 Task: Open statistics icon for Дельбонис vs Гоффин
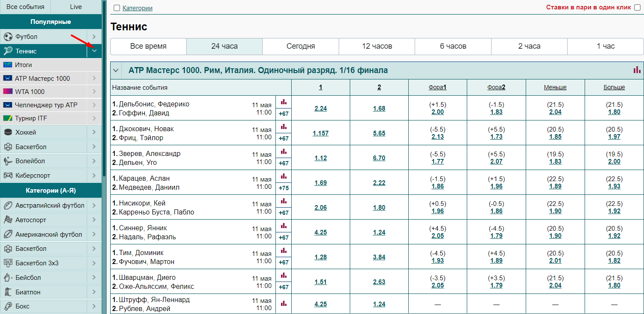pyautogui.click(x=284, y=102)
